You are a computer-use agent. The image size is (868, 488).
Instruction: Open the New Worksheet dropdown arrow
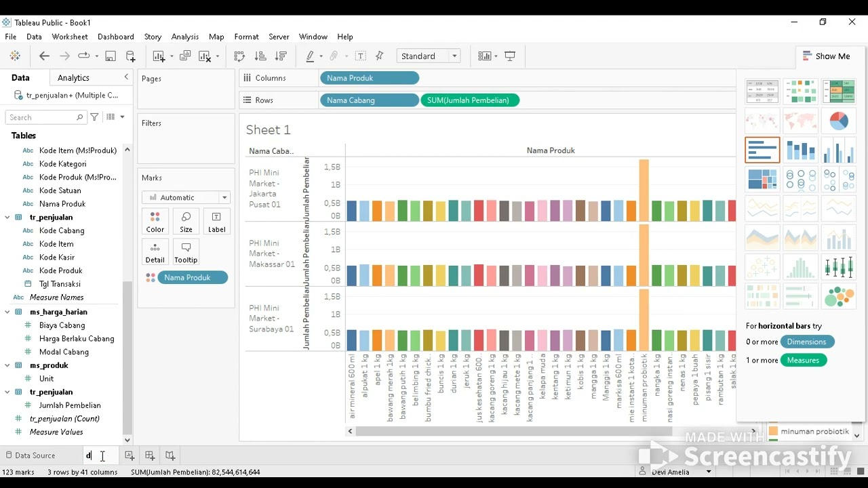click(x=171, y=56)
